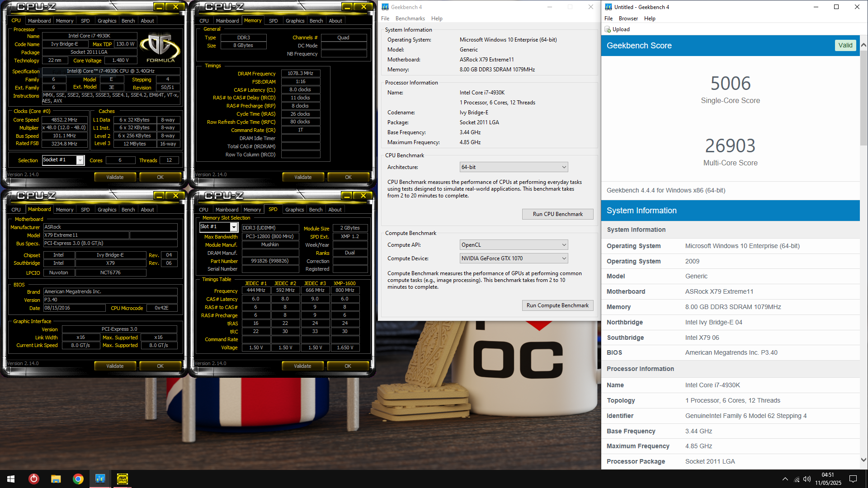This screenshot has width=868, height=488.
Task: Click the Core Speed 4852.2 MHz field
Action: 65,120
